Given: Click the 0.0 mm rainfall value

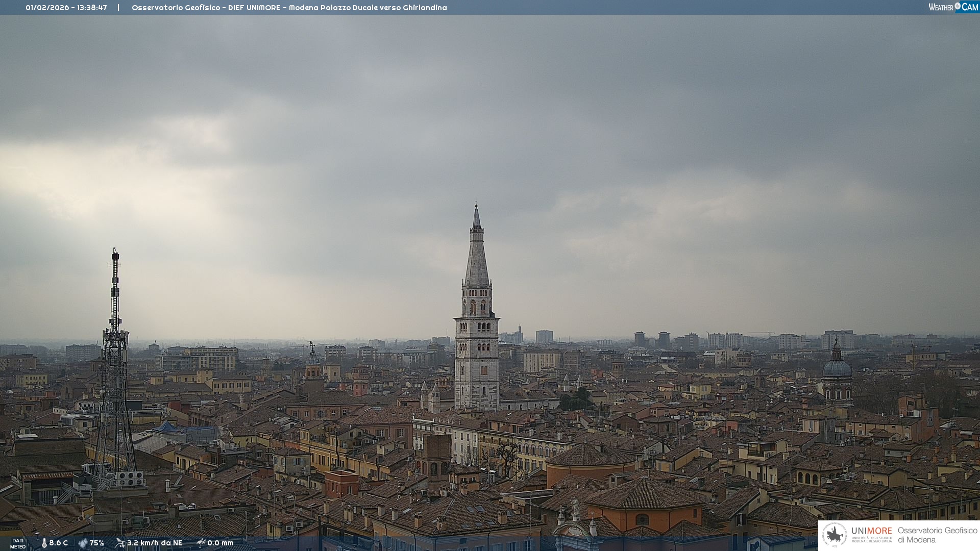Looking at the screenshot, I should click(220, 543).
